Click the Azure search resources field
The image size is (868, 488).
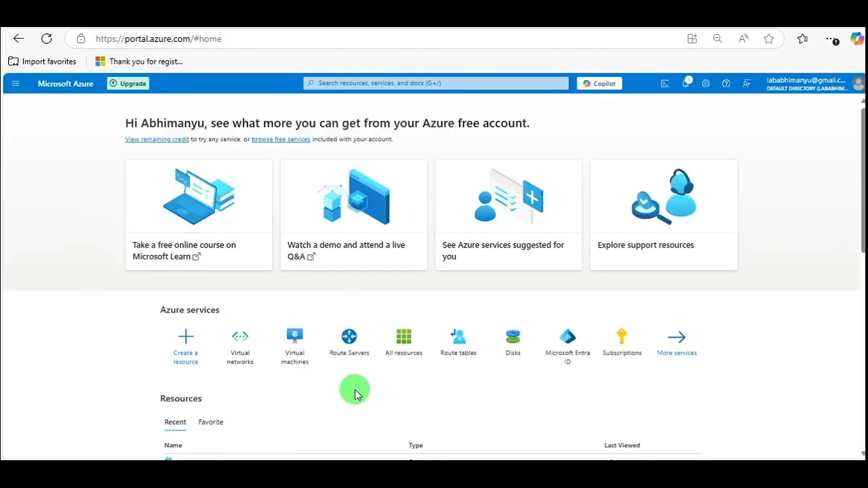coord(436,83)
